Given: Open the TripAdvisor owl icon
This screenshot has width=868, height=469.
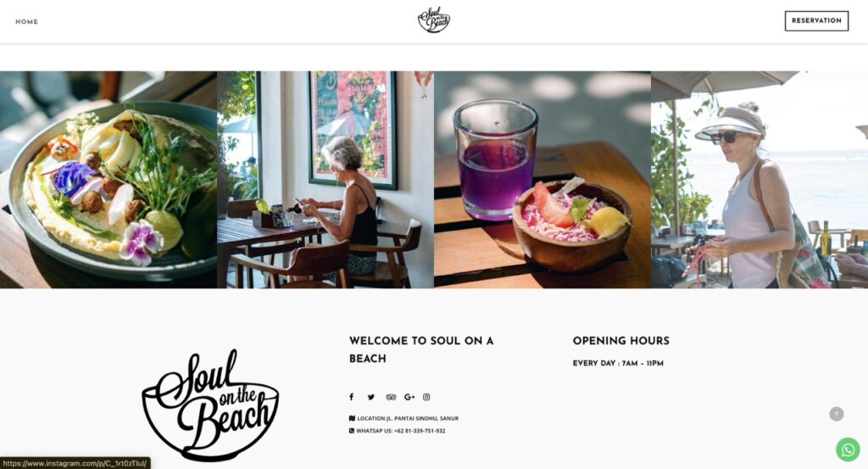Looking at the screenshot, I should (391, 397).
